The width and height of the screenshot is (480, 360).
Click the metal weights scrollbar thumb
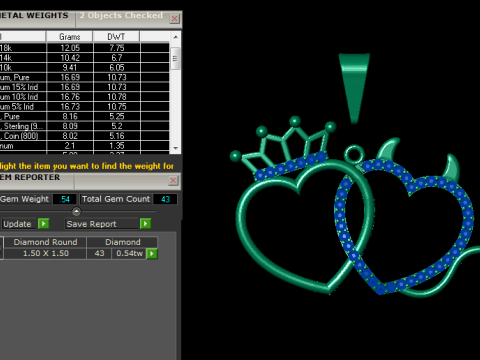coord(175,58)
